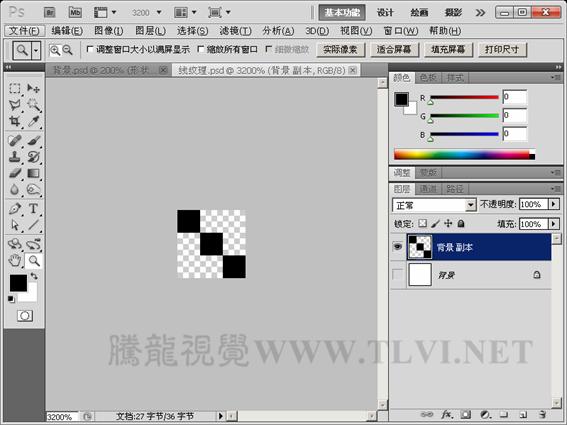The height and width of the screenshot is (425, 567).
Task: Select the Healing Brush tool
Action: [x=14, y=140]
